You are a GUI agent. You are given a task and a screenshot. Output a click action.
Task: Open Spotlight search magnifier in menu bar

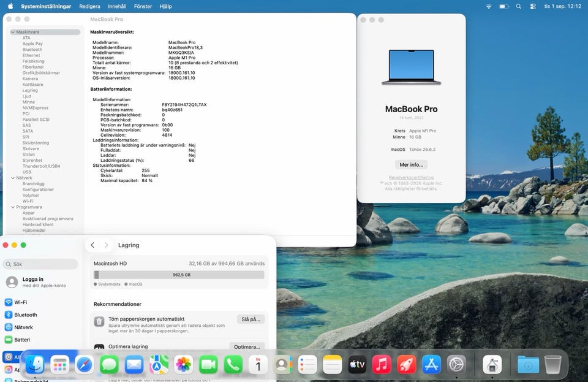click(519, 6)
